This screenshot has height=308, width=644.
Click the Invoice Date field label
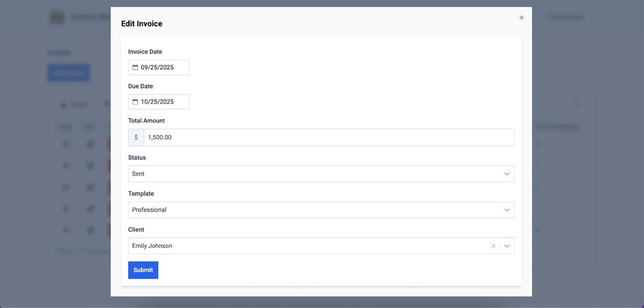tap(145, 52)
